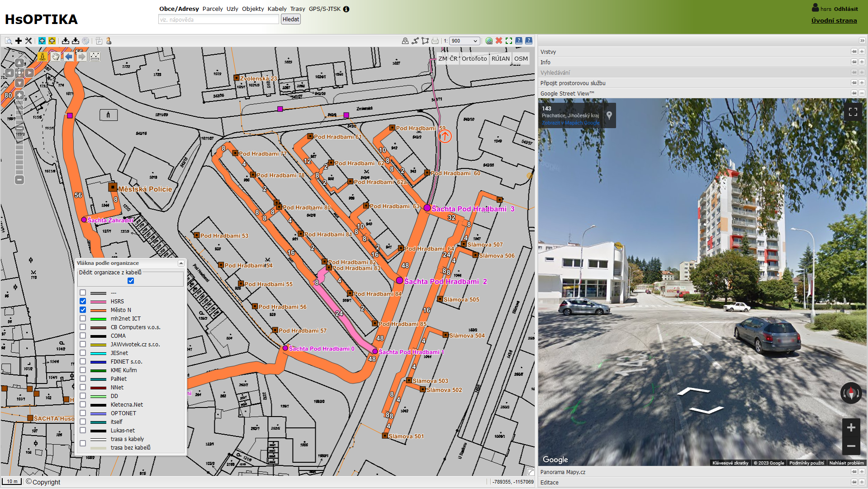This screenshot has width=868, height=489.
Task: Go back to previous map view
Action: click(x=68, y=57)
